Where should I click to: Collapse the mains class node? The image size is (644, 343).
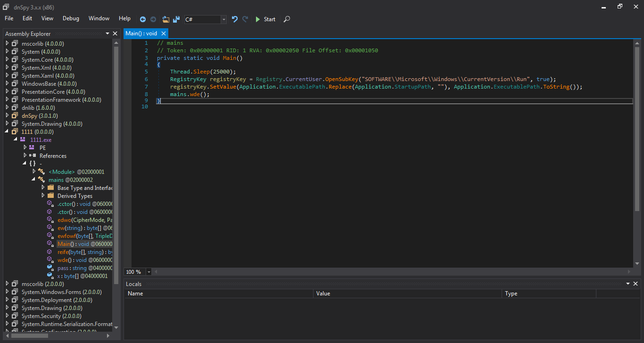pos(33,180)
